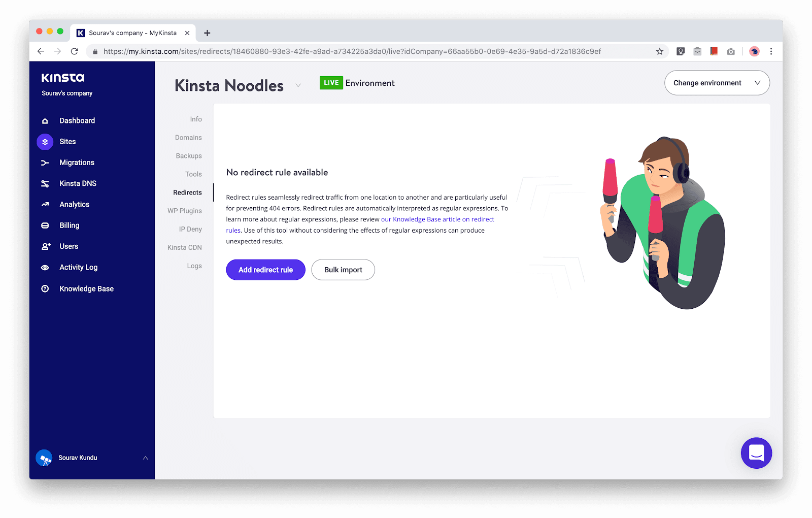Image resolution: width=812 pixels, height=518 pixels.
Task: Open Billing label in sidebar
Action: 70,225
